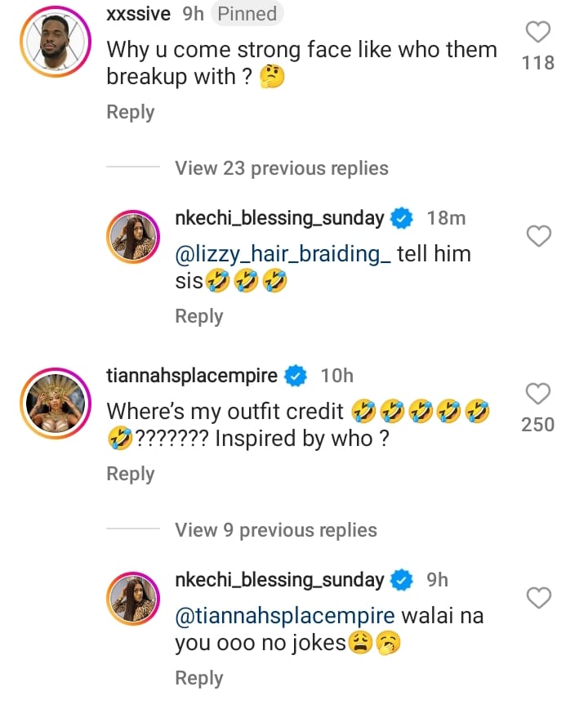Like the xxssive pinned comment
Screen dimensions: 588x709
pos(538,33)
